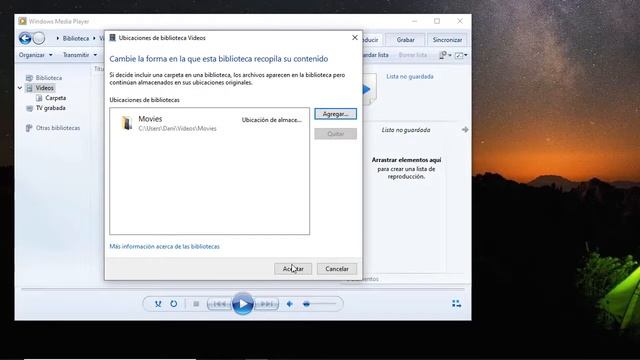Image resolution: width=640 pixels, height=360 pixels.
Task: Open the list options dropdown icon
Action: (x=445, y=55)
